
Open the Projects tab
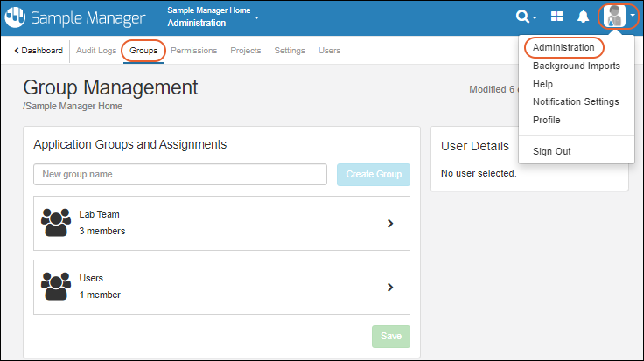click(x=245, y=51)
